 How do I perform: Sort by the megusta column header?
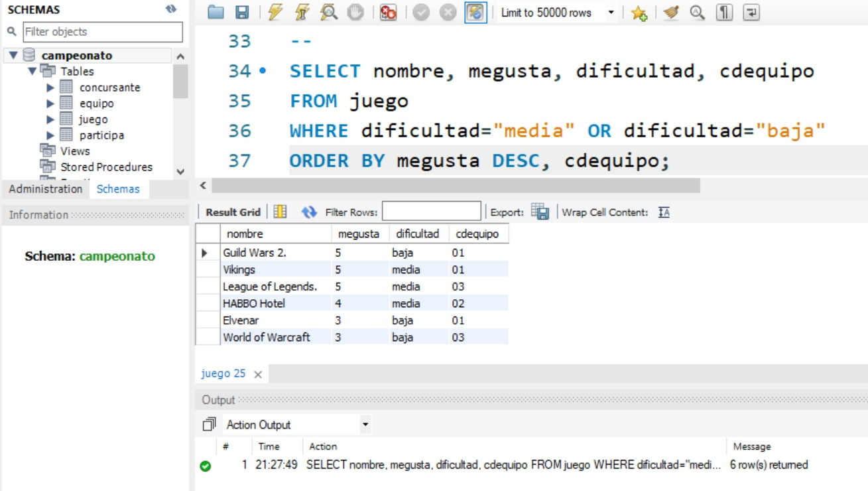click(361, 234)
